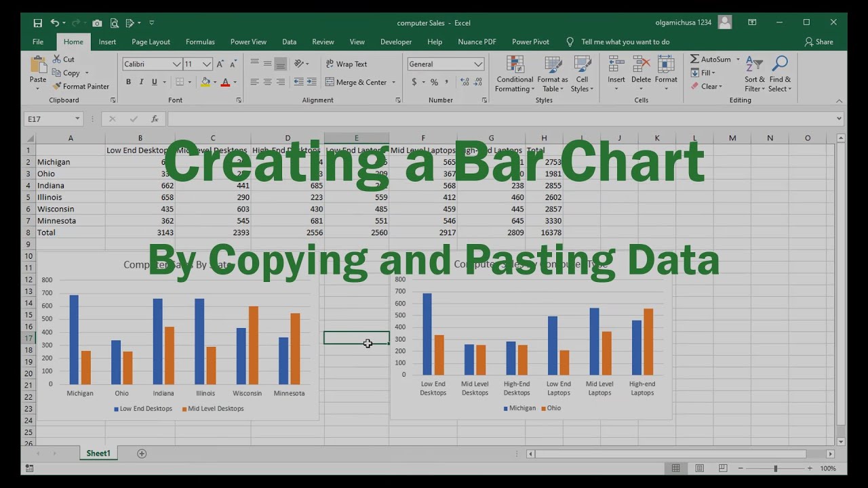The image size is (868, 488).
Task: Switch to Data tab
Action: tap(290, 41)
